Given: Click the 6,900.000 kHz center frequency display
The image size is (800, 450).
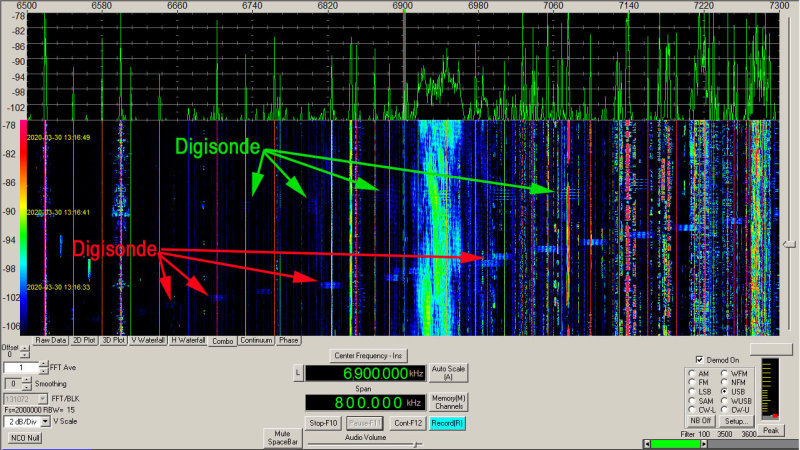Looking at the screenshot, I should (365, 373).
